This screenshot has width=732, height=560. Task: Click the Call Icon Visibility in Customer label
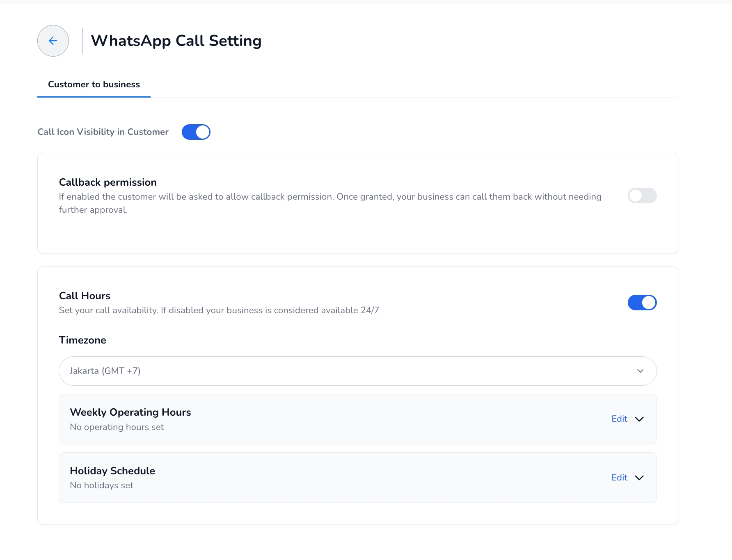click(x=103, y=132)
